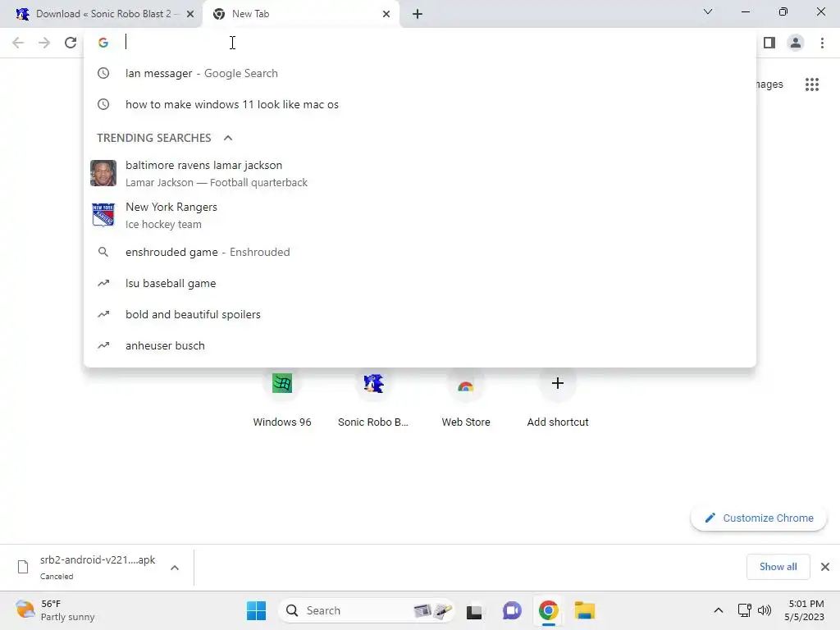This screenshot has width=840, height=630.
Task: Click the trending icon beside anheuser busch
Action: click(x=103, y=345)
